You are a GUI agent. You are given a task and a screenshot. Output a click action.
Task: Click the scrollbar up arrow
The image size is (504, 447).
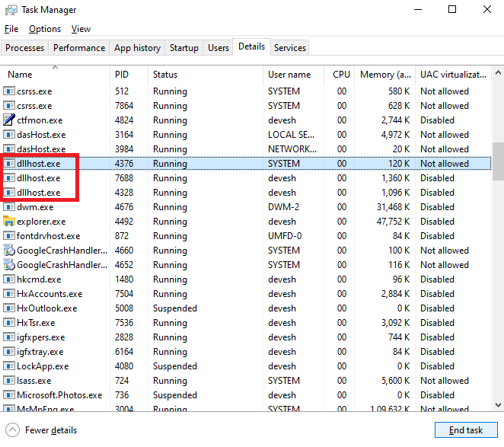[x=498, y=72]
